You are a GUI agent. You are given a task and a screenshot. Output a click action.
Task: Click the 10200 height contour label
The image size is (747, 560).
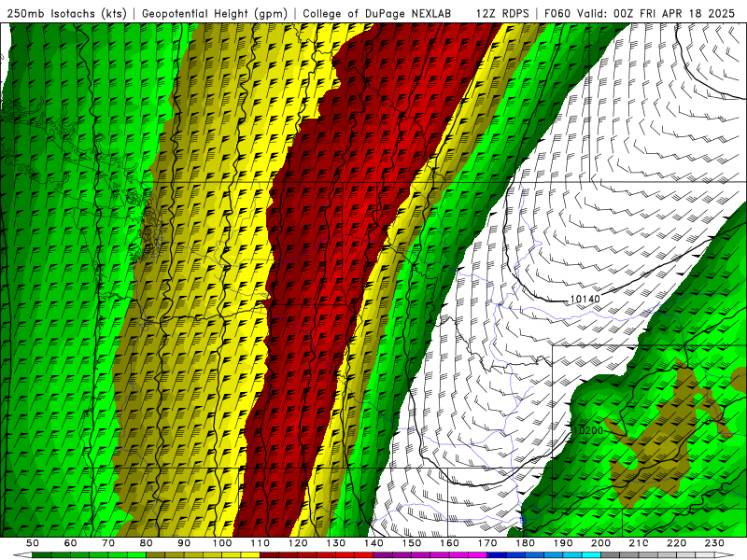tap(588, 430)
